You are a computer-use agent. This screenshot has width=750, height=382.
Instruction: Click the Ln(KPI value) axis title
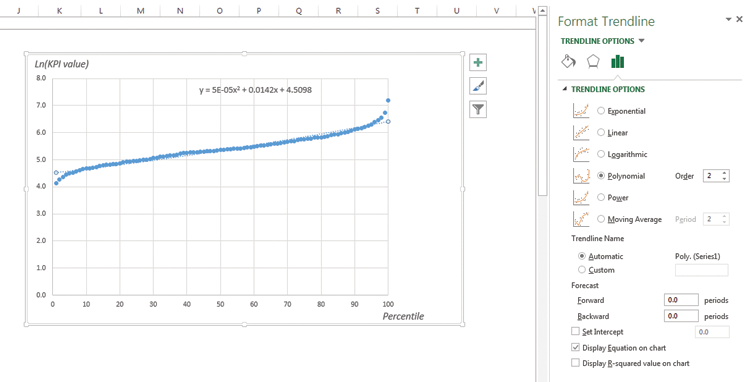click(62, 64)
